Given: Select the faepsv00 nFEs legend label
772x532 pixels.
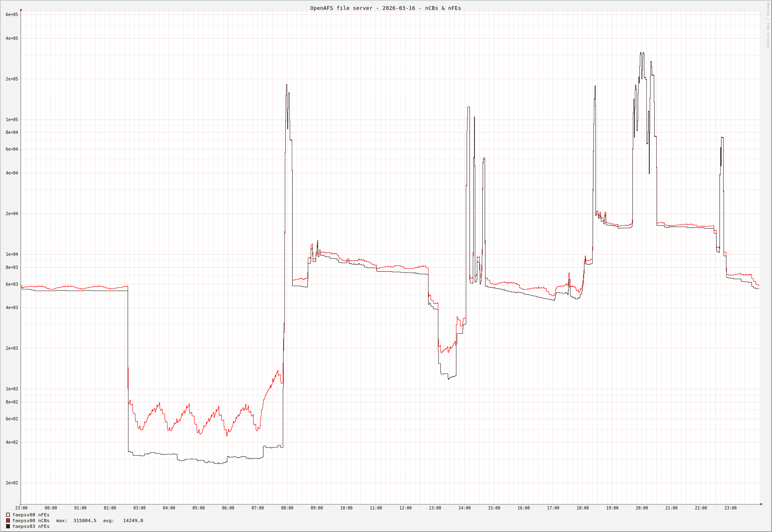Looking at the screenshot, I should point(31,515).
